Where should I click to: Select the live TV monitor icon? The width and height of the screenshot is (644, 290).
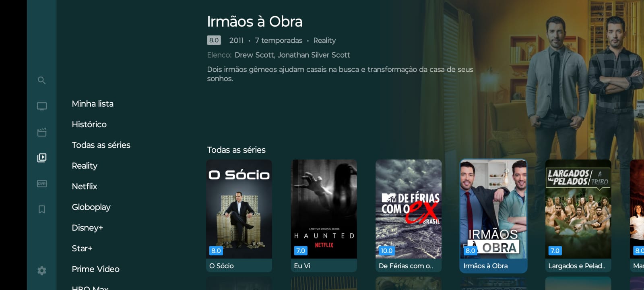42,106
